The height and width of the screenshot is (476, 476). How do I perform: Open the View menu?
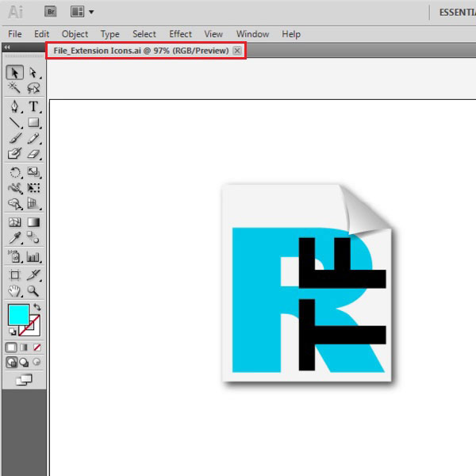tap(213, 34)
